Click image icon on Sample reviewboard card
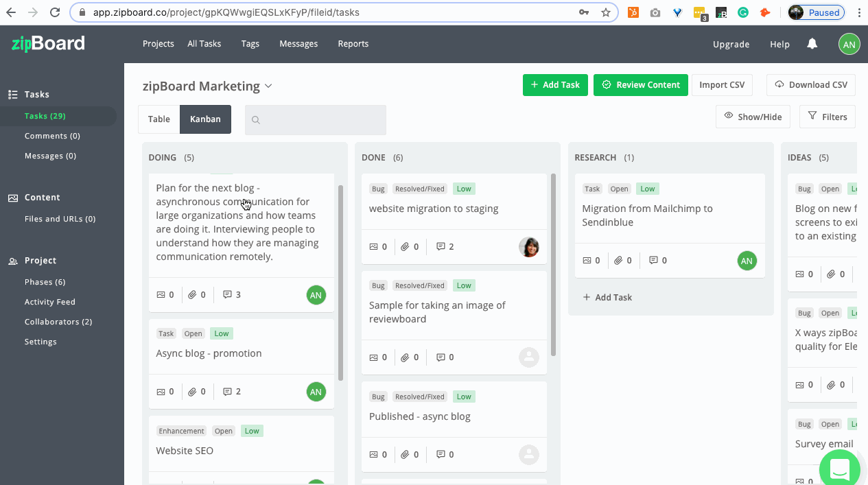 click(x=374, y=357)
